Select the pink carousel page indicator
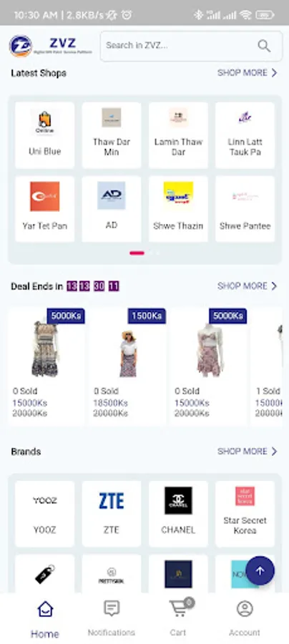 tap(137, 253)
